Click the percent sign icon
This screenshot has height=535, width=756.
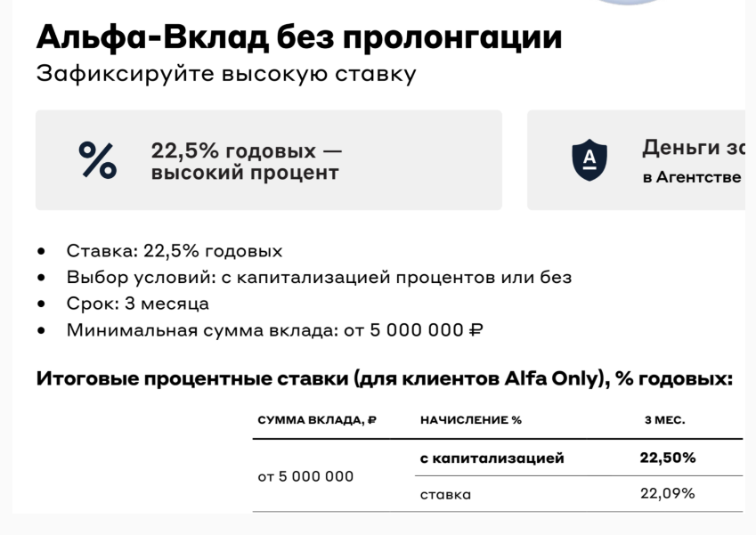tap(97, 161)
